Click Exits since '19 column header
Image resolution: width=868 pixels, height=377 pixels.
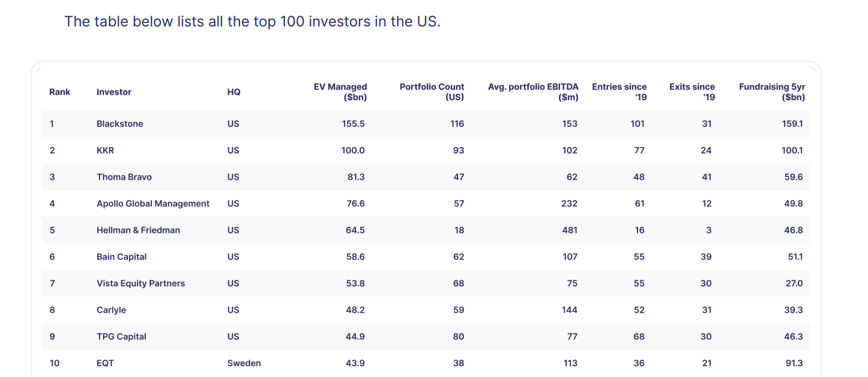692,92
